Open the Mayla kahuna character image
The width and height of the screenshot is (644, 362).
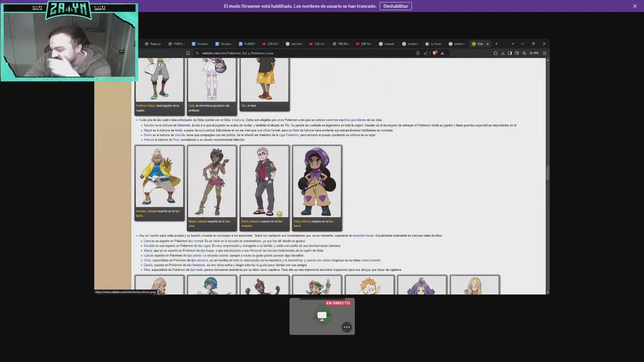click(212, 182)
